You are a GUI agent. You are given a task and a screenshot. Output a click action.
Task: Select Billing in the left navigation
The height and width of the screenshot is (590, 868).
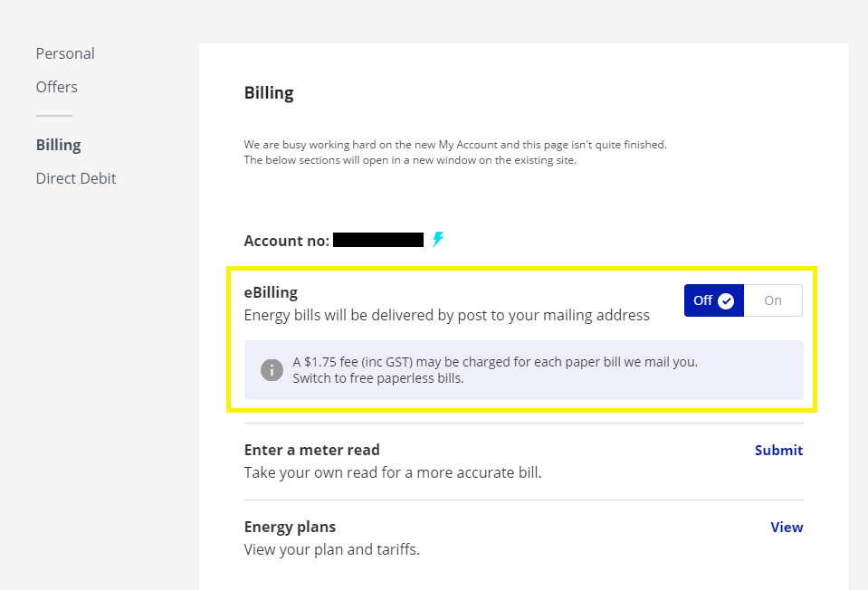[59, 145]
